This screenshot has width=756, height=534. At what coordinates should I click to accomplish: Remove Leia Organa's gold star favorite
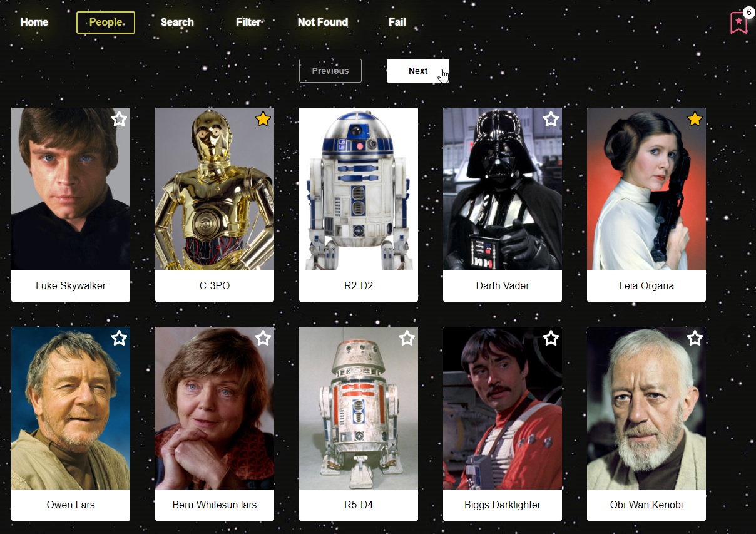point(695,119)
